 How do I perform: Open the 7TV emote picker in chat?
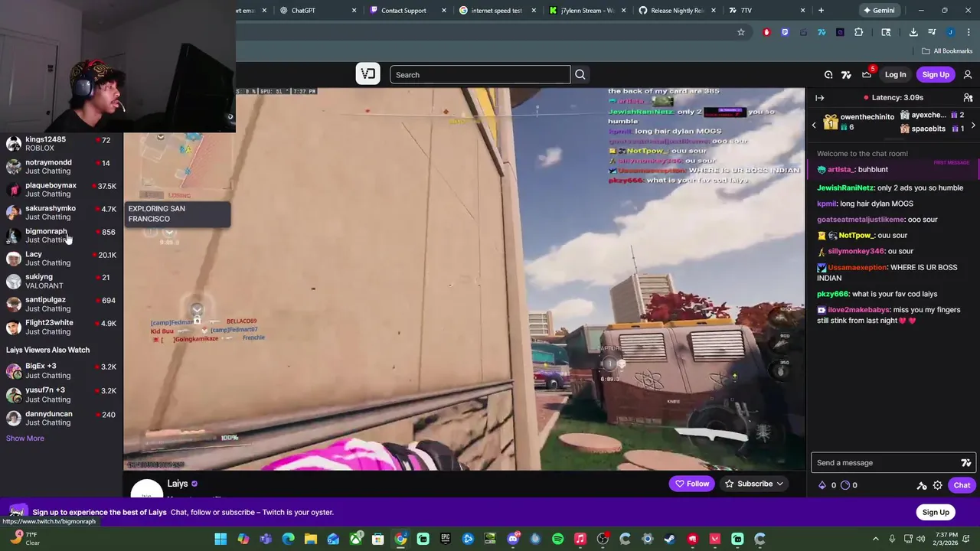[x=966, y=463]
